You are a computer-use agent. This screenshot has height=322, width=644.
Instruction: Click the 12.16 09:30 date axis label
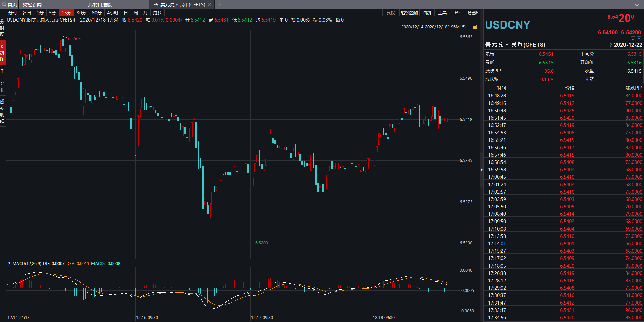[x=147, y=318]
